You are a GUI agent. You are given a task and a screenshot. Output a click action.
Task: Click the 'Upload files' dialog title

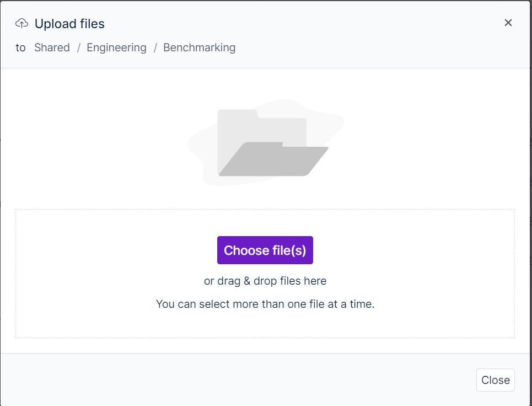pyautogui.click(x=69, y=24)
